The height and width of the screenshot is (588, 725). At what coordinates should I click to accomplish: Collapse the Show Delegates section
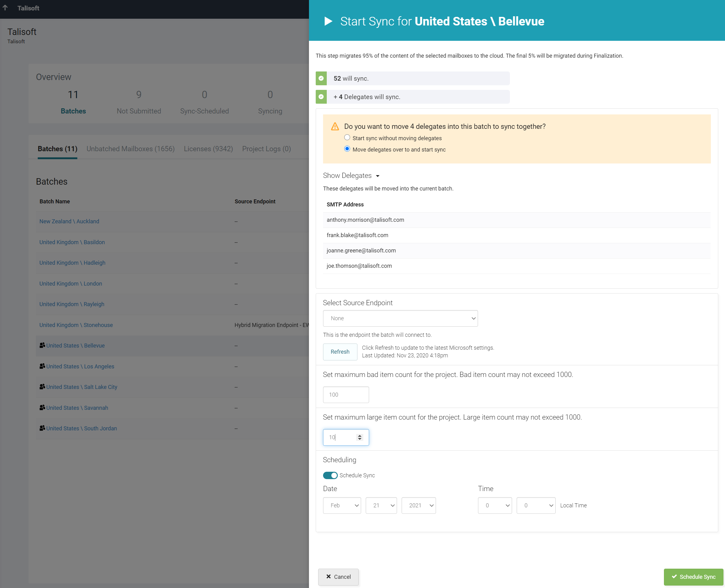[x=351, y=175]
